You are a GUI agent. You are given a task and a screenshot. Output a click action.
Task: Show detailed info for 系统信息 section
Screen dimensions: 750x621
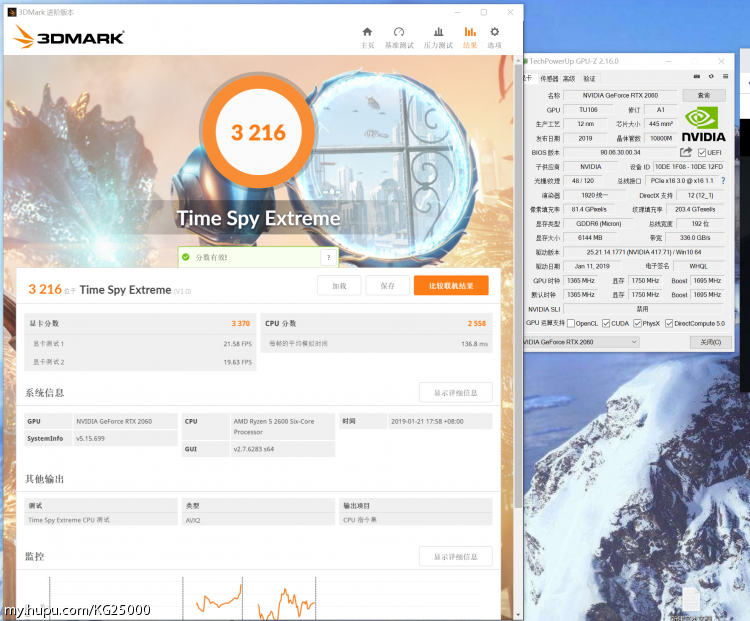coord(455,393)
